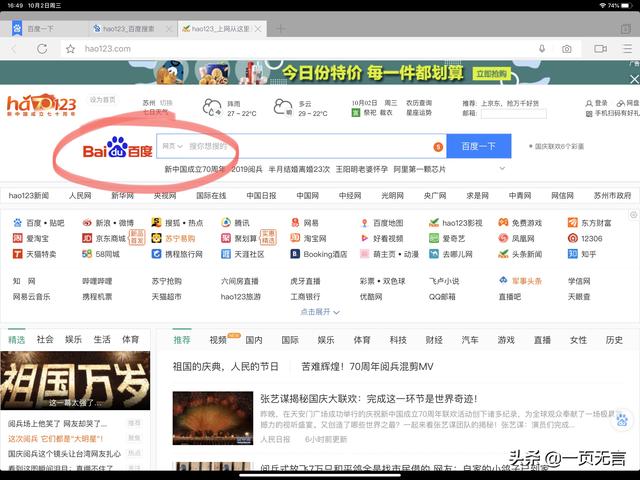Click 登录 login link
This screenshot has width=640, height=480.
597,103
